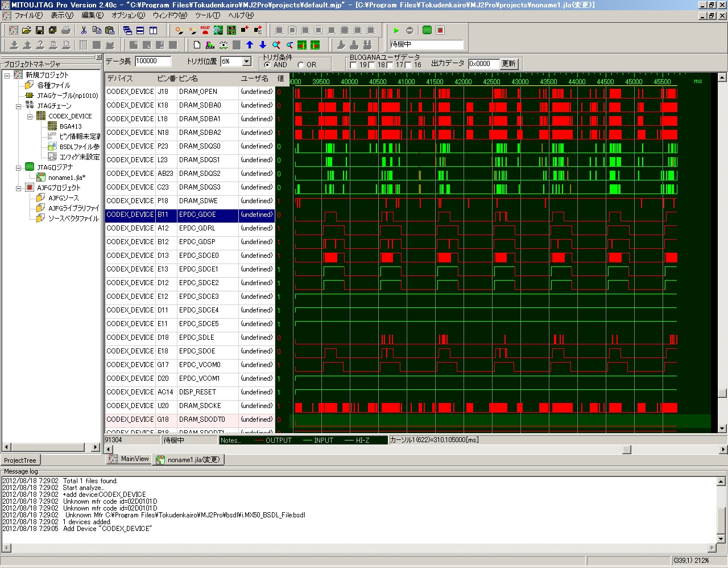
Task: Open the トリガ位置 dropdown showing 6%
Action: (247, 61)
